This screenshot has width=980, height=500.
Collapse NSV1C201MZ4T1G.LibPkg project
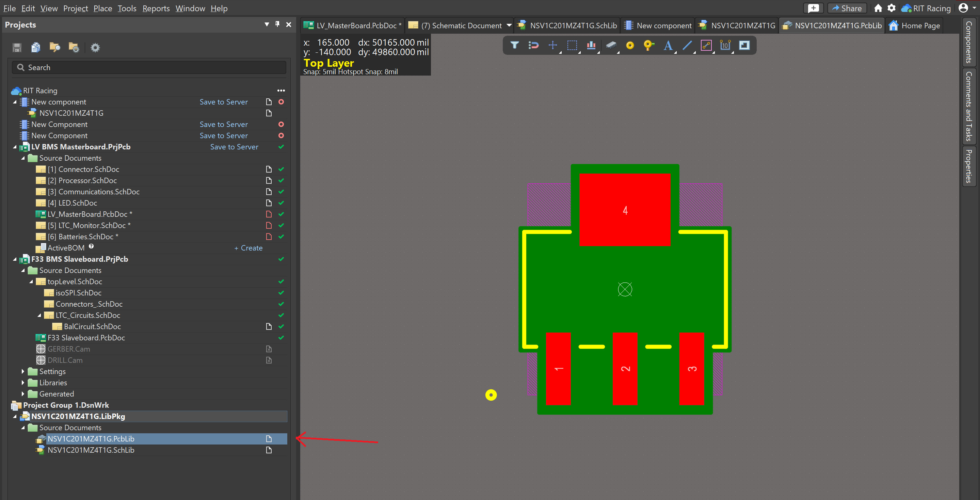(x=15, y=416)
